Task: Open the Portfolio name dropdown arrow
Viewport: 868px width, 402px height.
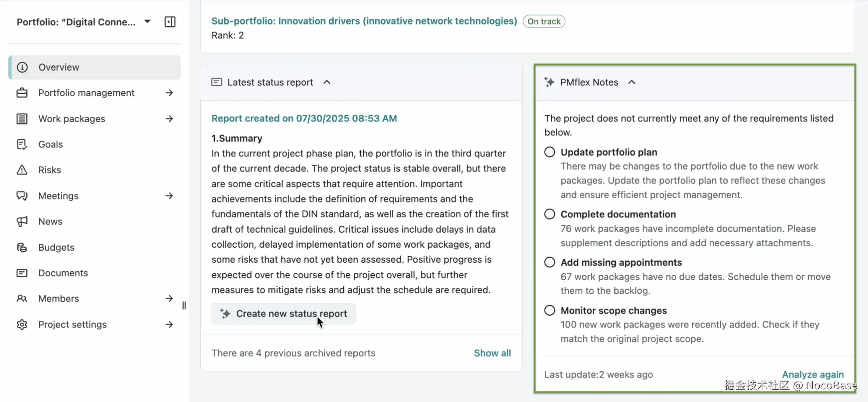Action: point(147,21)
